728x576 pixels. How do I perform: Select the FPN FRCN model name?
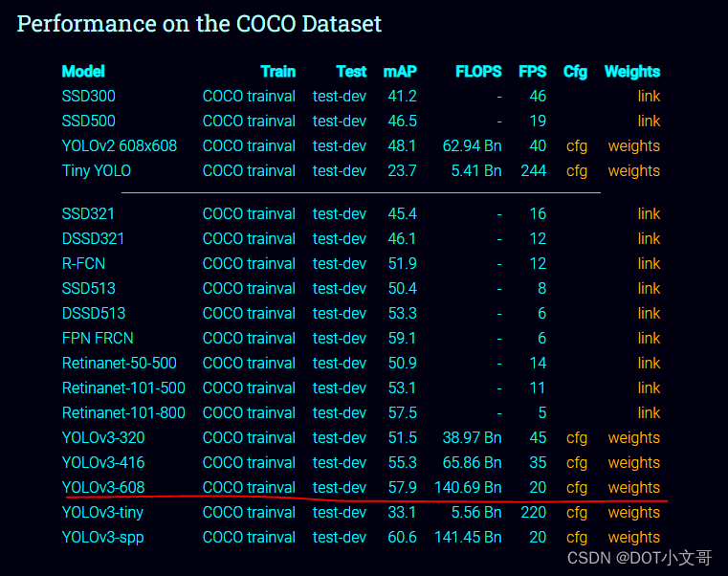(98, 338)
